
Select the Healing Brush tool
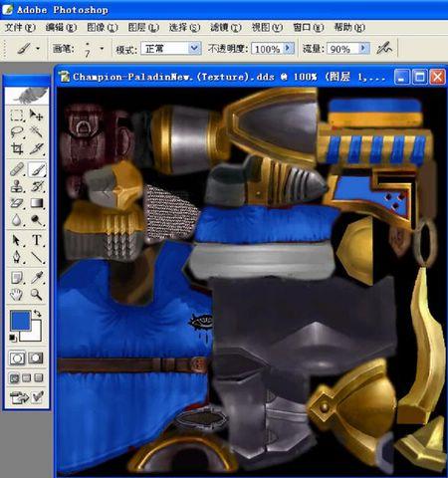pyautogui.click(x=17, y=169)
